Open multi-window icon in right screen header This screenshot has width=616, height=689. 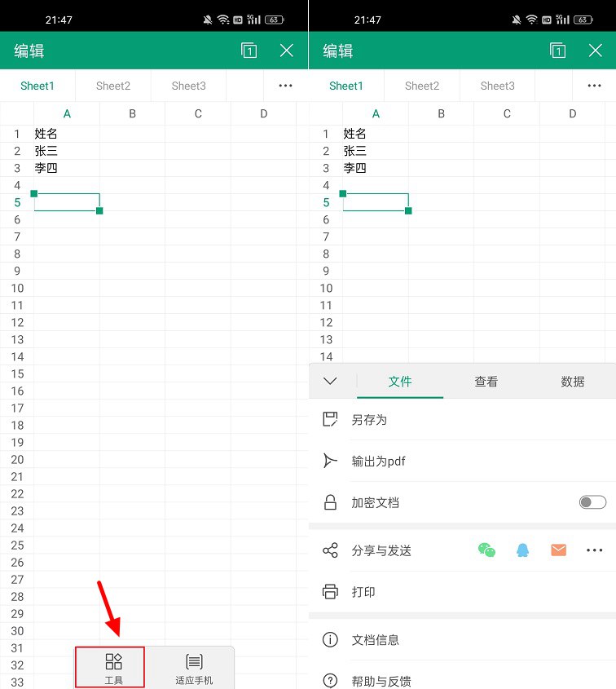pyautogui.click(x=557, y=51)
